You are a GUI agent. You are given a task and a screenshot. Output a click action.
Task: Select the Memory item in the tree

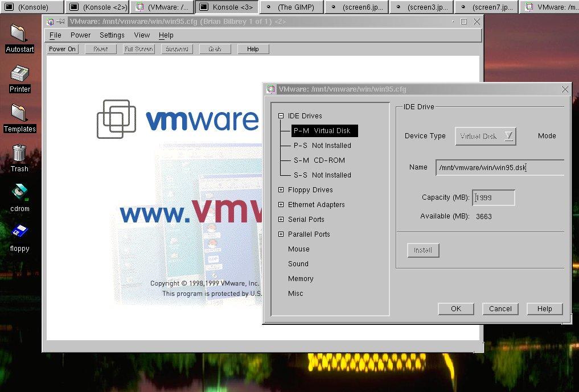pyautogui.click(x=301, y=279)
